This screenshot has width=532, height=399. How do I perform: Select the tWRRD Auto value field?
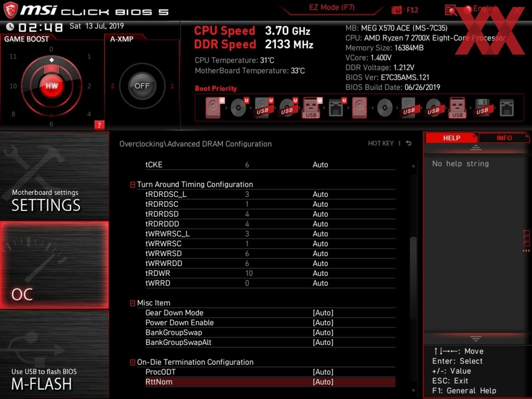pos(320,283)
